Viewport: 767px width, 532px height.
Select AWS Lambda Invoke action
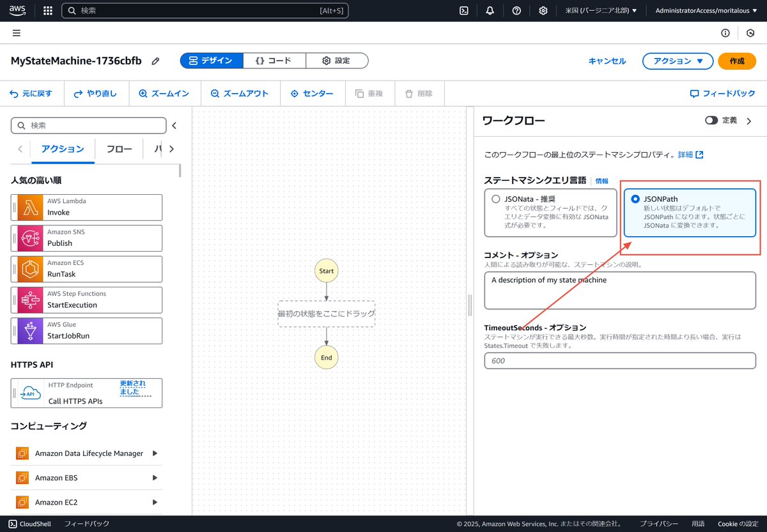tap(86, 208)
